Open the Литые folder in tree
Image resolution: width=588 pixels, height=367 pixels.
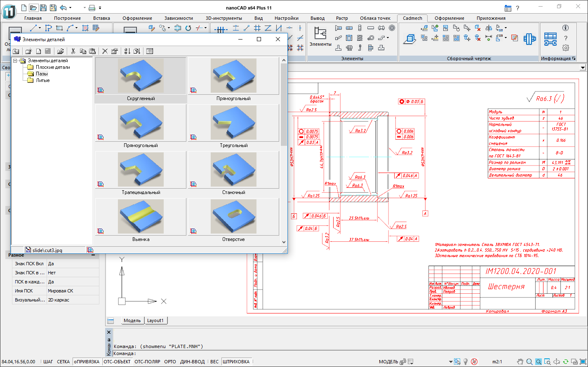pyautogui.click(x=42, y=80)
